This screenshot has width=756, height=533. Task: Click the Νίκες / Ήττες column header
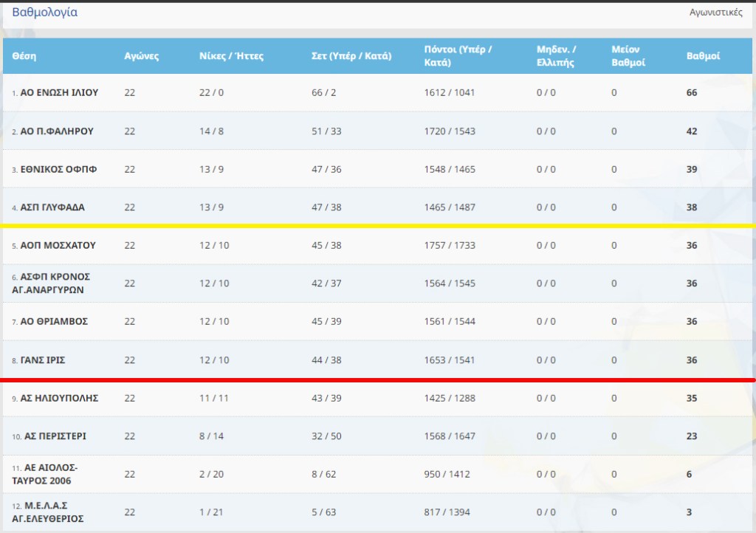(x=231, y=56)
